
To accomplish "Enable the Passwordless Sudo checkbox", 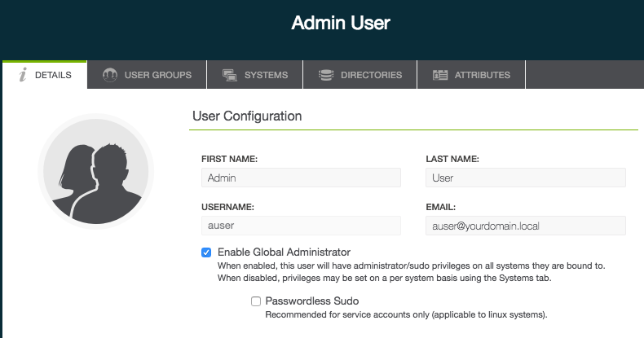I will tap(256, 301).
